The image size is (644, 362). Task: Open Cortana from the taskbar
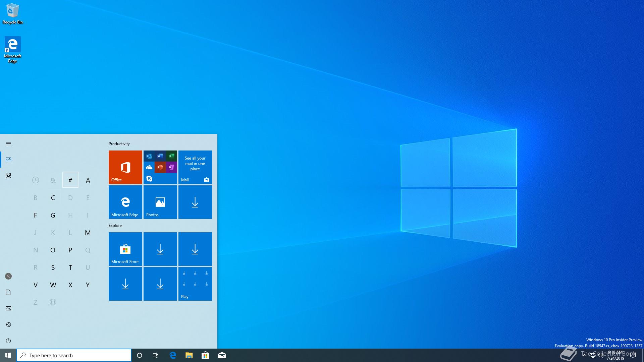pyautogui.click(x=140, y=355)
